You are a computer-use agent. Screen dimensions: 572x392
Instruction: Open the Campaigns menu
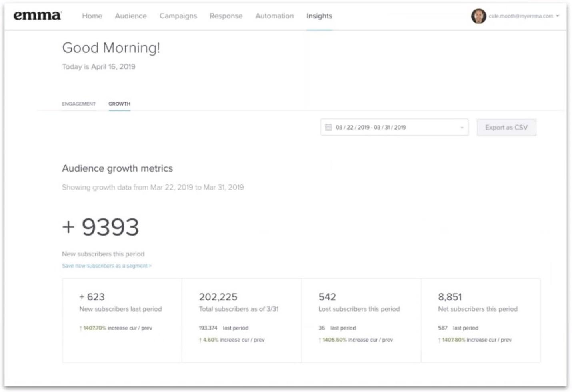coord(178,16)
